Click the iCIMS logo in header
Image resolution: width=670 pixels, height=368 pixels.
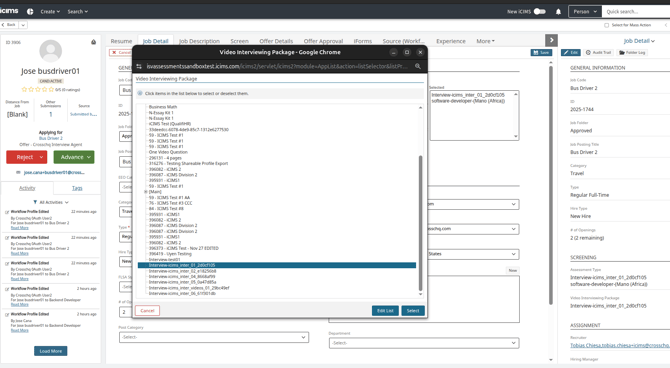9,11
